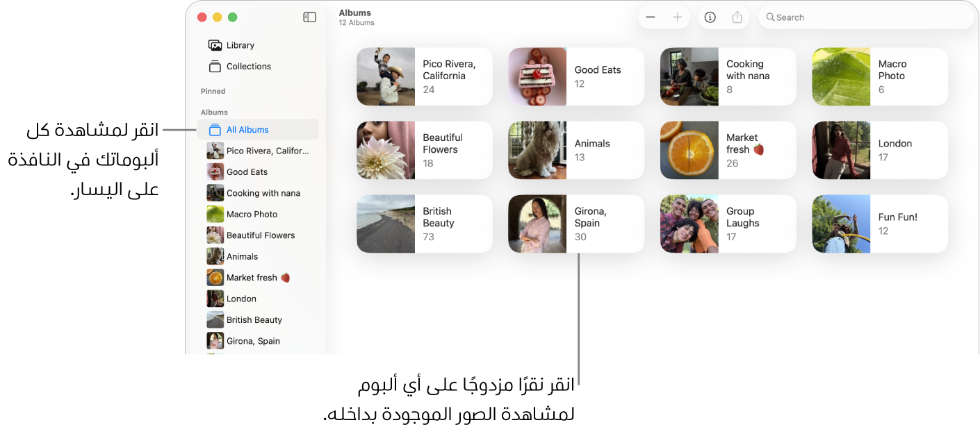Click Good Eats sidebar thumbnail icon
The image size is (980, 434).
pos(215,172)
